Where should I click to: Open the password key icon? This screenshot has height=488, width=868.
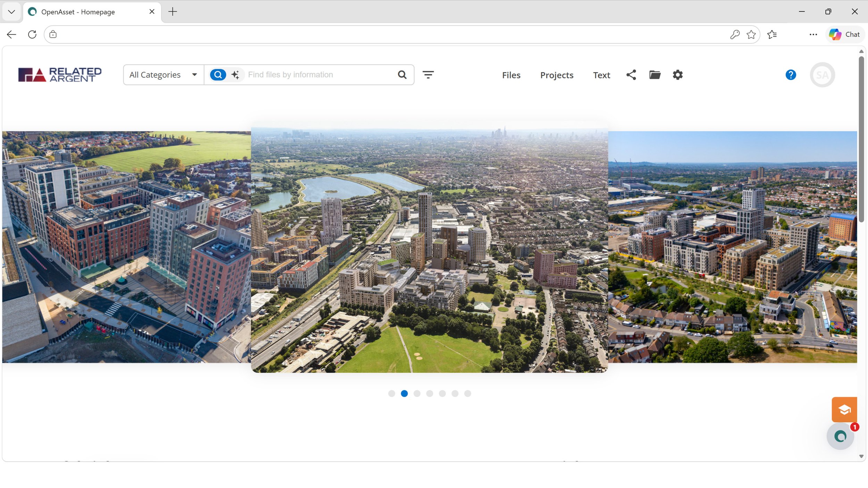pos(735,34)
